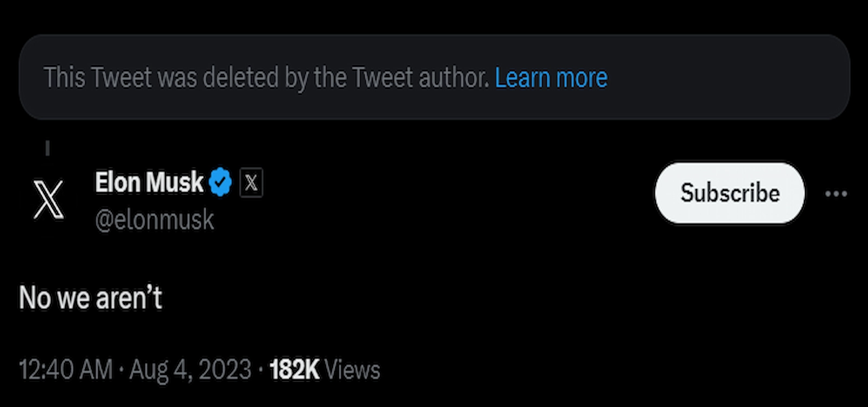Click the X affiliate badge beside name
The image size is (868, 407).
pyautogui.click(x=251, y=183)
